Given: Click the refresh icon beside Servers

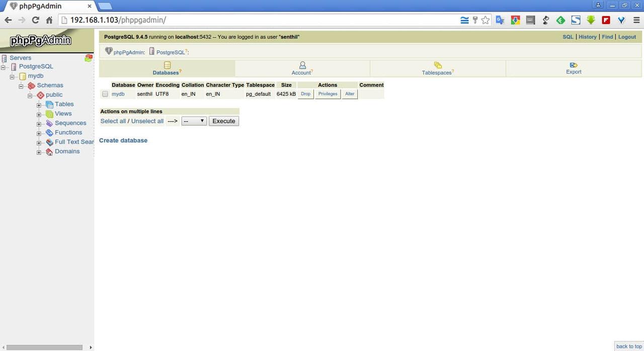Looking at the screenshot, I should click(x=89, y=58).
